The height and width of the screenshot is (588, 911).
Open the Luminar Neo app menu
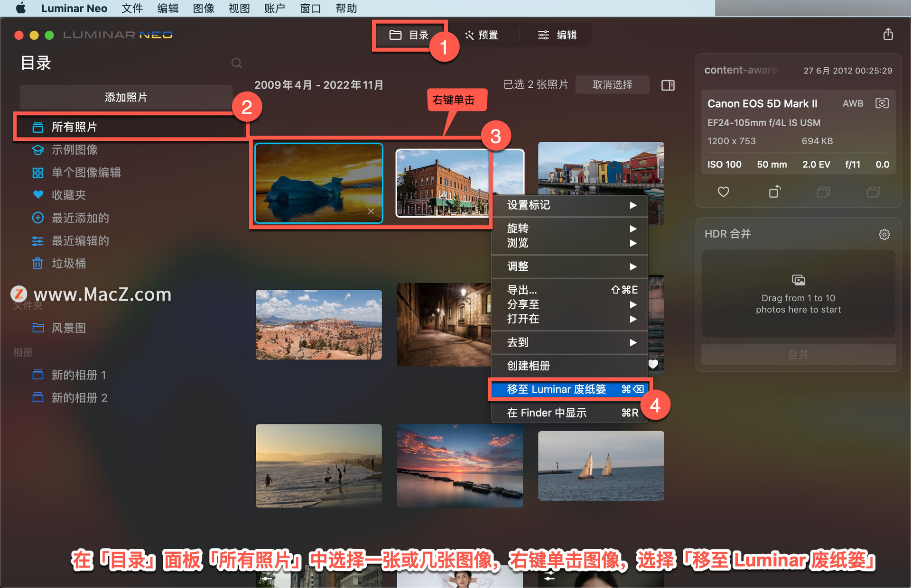point(74,8)
